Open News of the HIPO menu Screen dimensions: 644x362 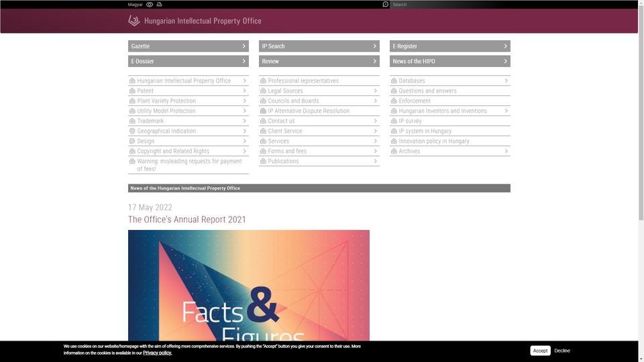point(450,61)
